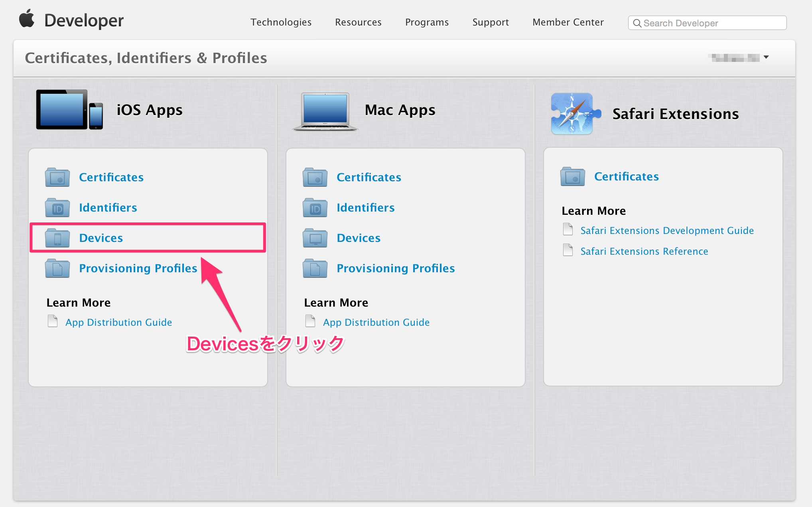Click the Mac Apps Certificates folder icon
This screenshot has width=812, height=507.
315,177
